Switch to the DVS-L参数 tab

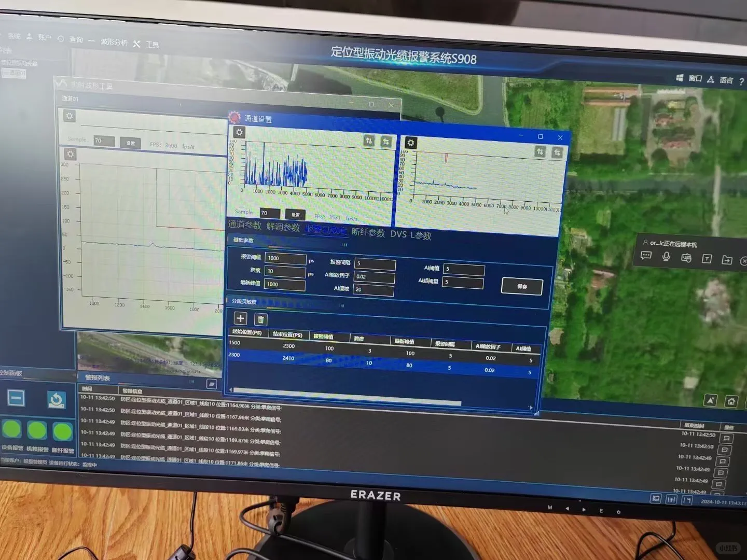[411, 235]
